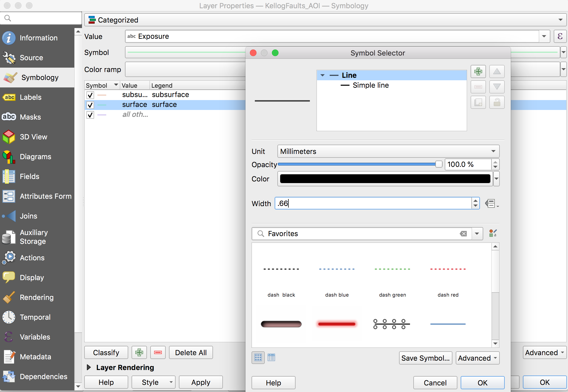Click the expression epsilon button beside Value

(560, 37)
